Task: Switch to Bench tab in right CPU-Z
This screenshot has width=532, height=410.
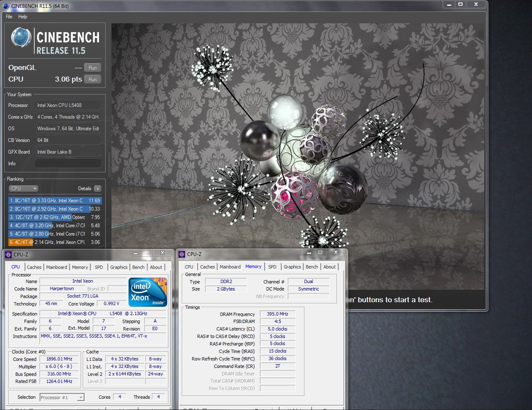Action: click(x=312, y=267)
